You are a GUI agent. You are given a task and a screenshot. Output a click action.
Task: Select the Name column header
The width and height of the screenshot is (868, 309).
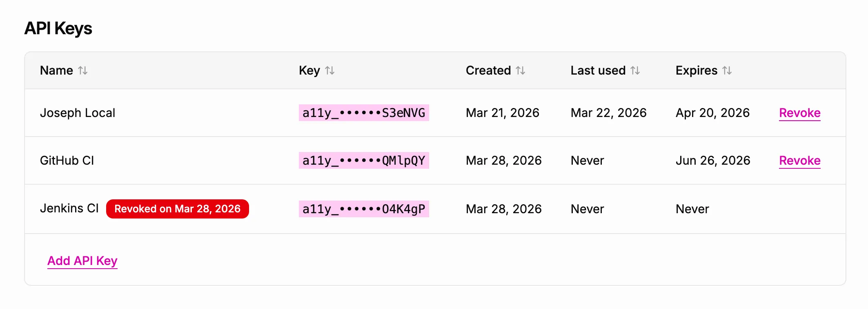[x=57, y=70]
